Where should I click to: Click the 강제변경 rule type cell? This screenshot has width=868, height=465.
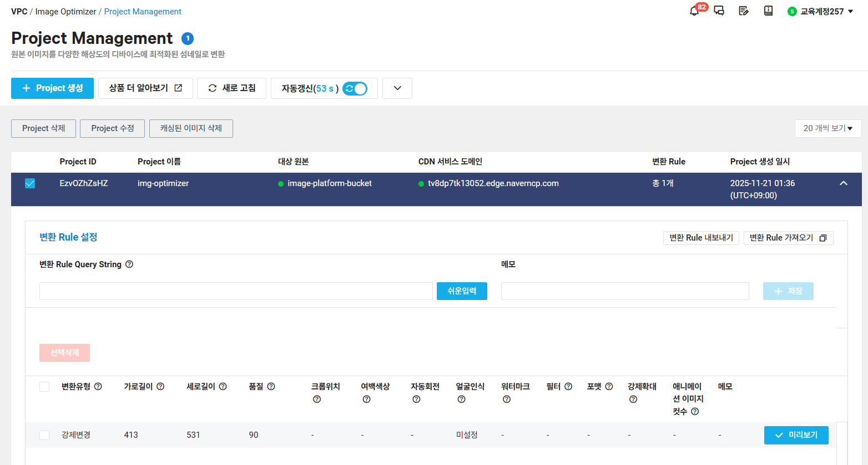point(76,435)
